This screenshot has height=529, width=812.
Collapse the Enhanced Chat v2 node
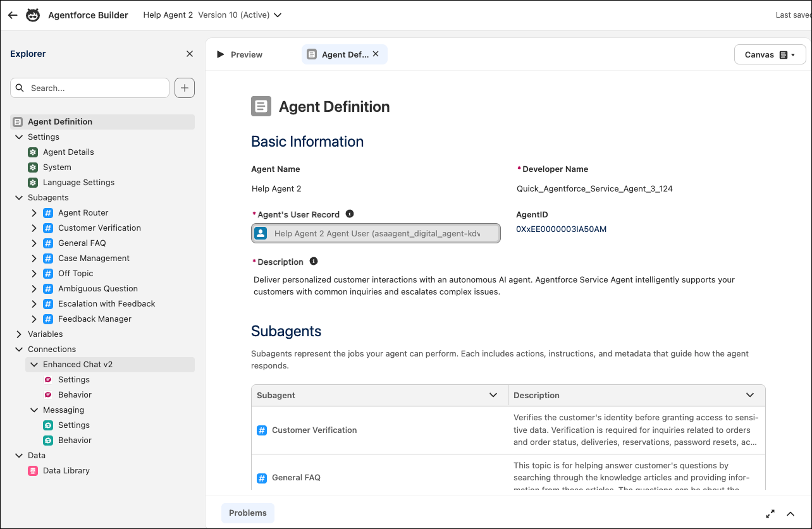[34, 365]
